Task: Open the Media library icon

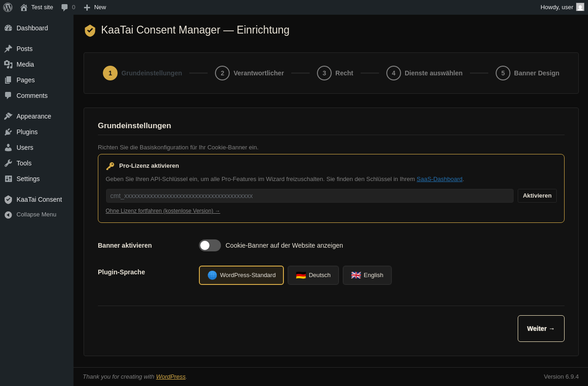Action: (x=8, y=64)
